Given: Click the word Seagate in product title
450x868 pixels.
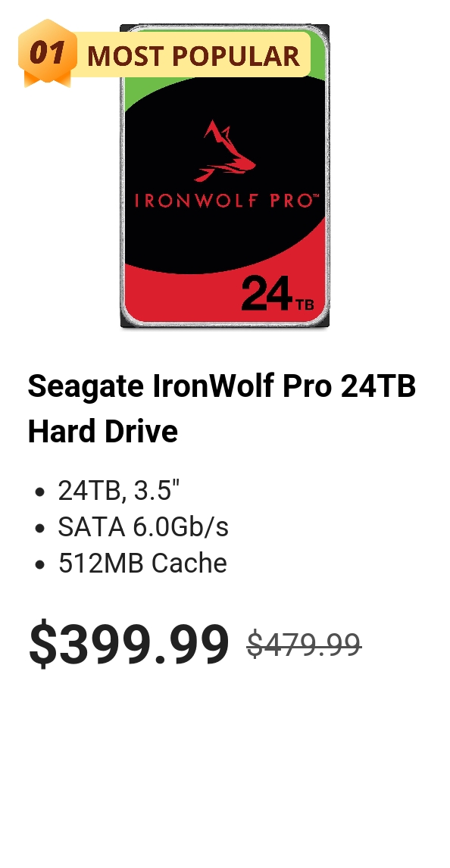Looking at the screenshot, I should [x=86, y=386].
